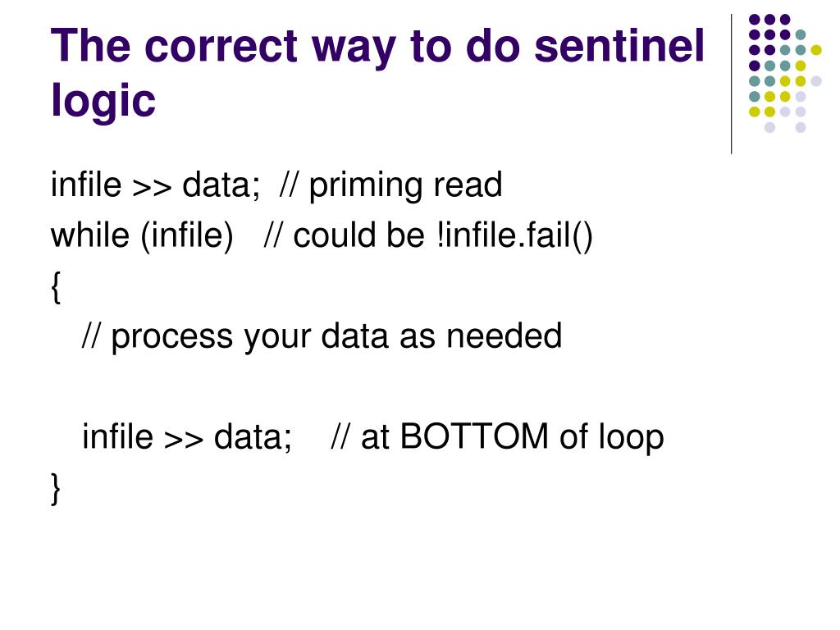Click the decorative dot grid graphic

point(785,73)
